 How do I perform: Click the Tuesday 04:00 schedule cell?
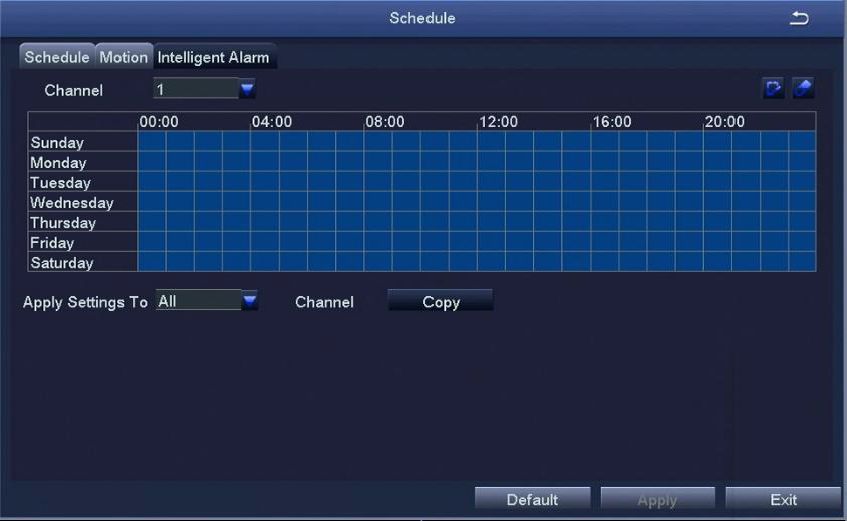[265, 182]
